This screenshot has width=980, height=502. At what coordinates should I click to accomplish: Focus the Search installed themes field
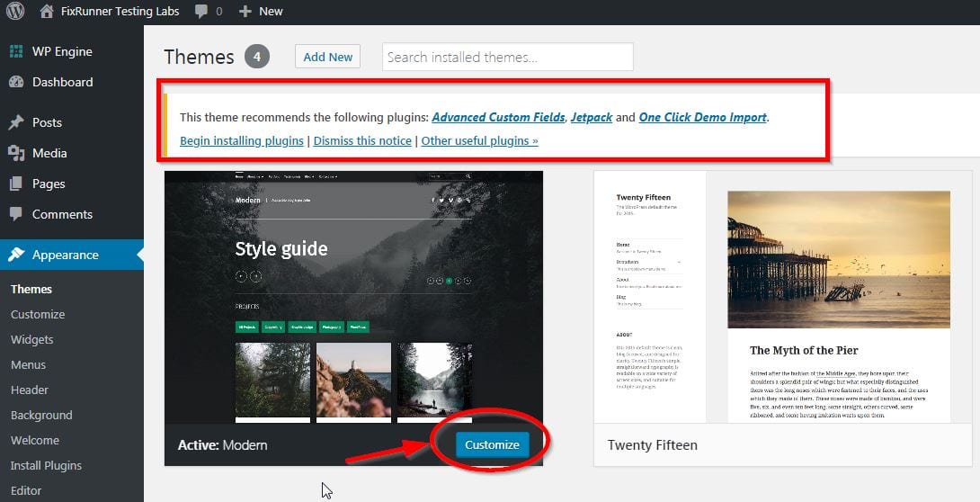[x=507, y=57]
